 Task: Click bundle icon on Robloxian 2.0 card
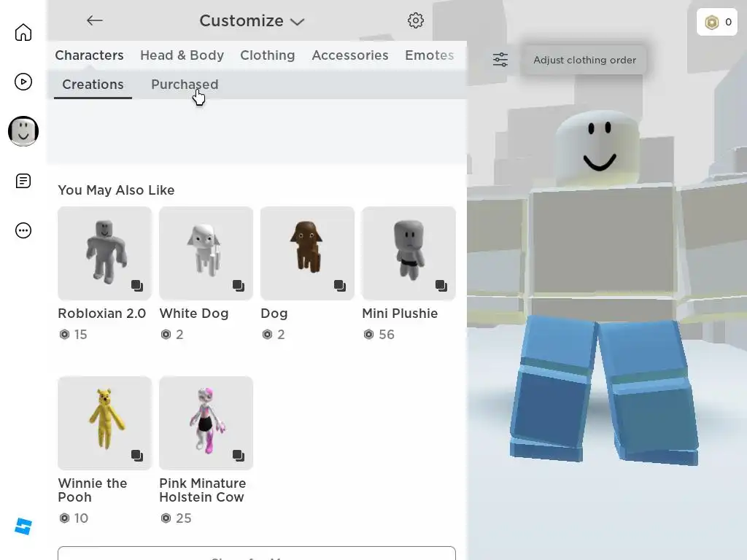(x=137, y=286)
